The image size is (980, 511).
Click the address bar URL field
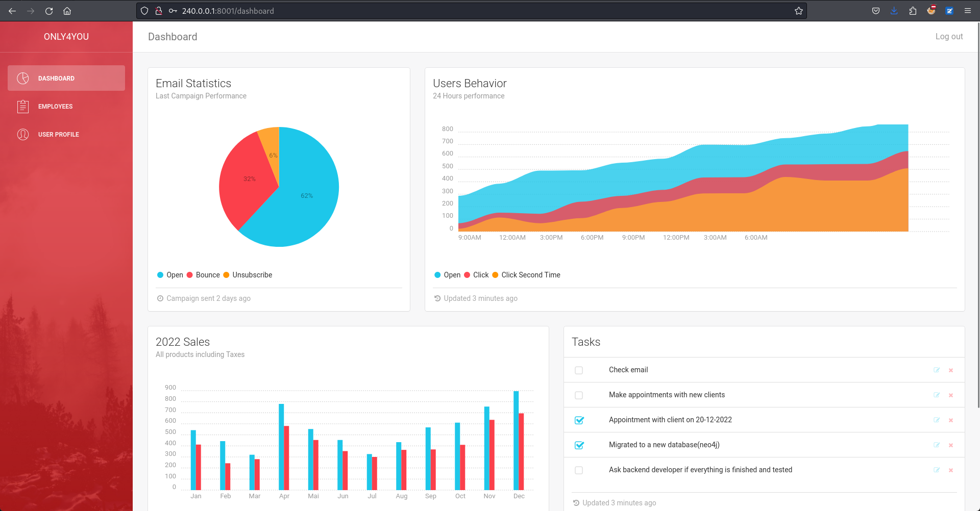(472, 11)
